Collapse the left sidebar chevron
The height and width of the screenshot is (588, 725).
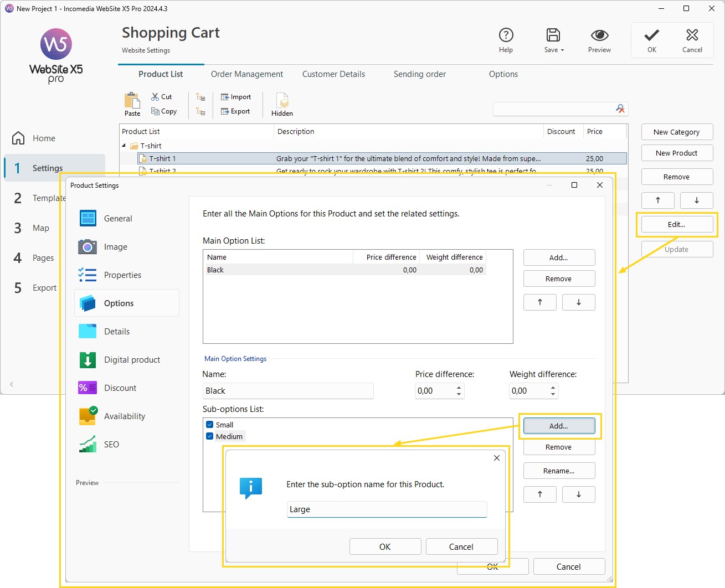pos(12,384)
